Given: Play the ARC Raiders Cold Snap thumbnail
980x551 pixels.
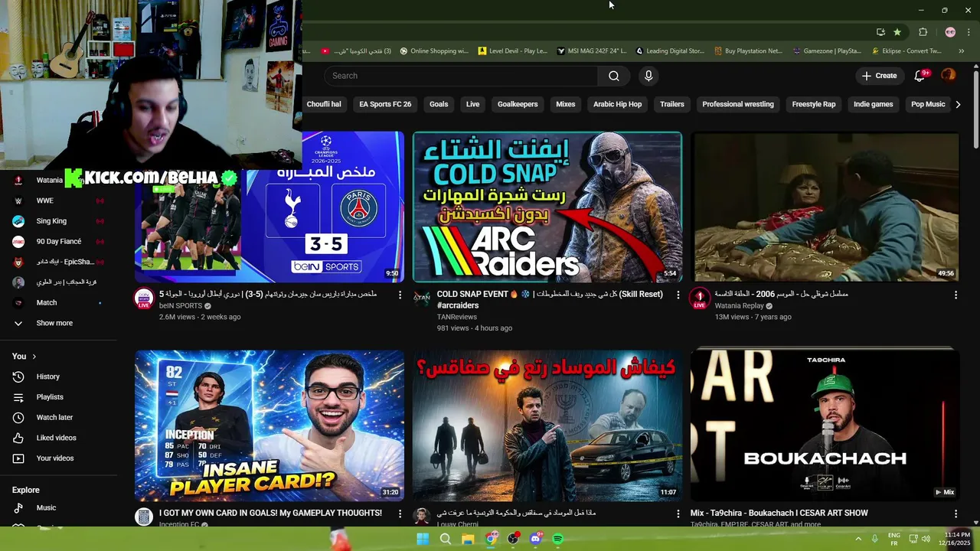Looking at the screenshot, I should tap(547, 207).
